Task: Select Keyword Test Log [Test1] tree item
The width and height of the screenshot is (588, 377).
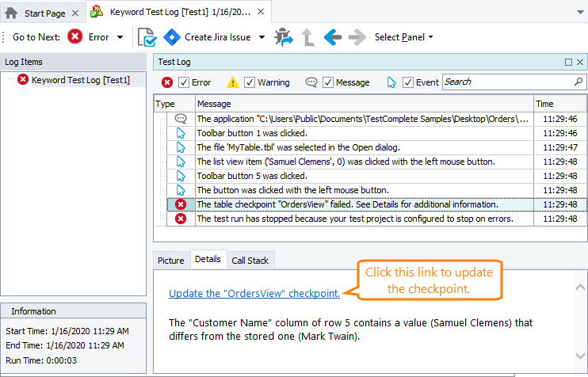Action: tap(80, 79)
